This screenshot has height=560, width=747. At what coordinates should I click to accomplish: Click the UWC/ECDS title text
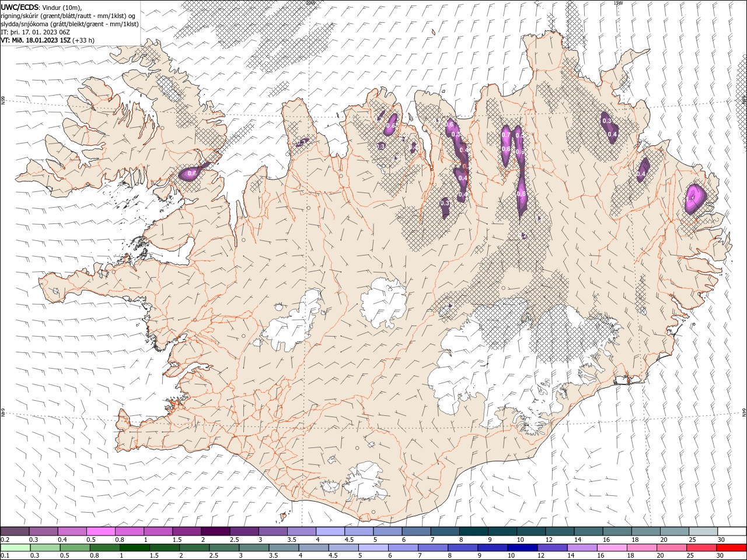pyautogui.click(x=20, y=7)
